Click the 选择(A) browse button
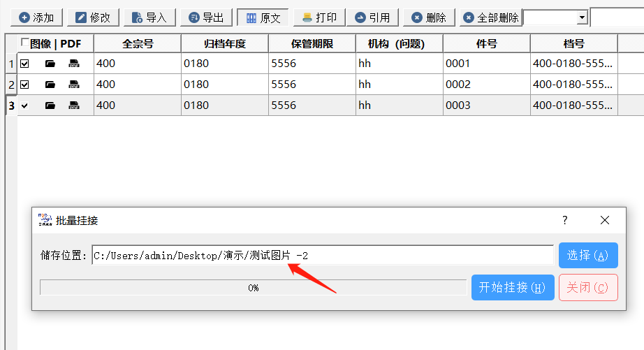The width and height of the screenshot is (644, 350). coord(587,256)
